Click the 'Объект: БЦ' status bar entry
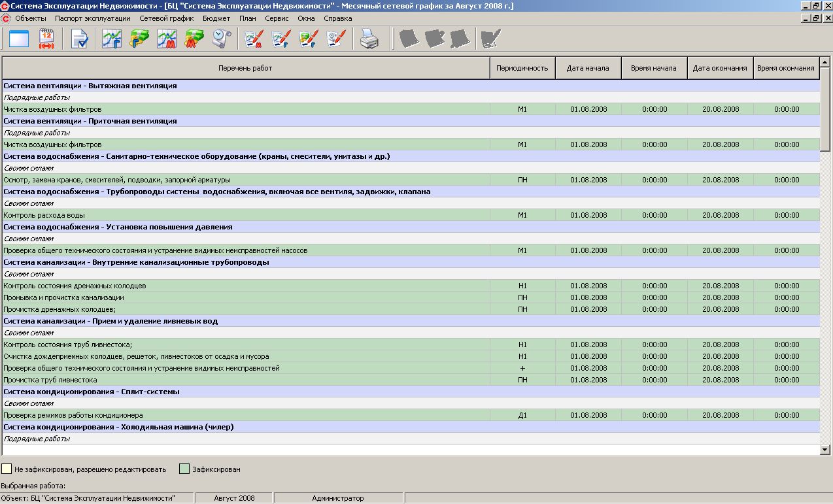 [x=97, y=498]
